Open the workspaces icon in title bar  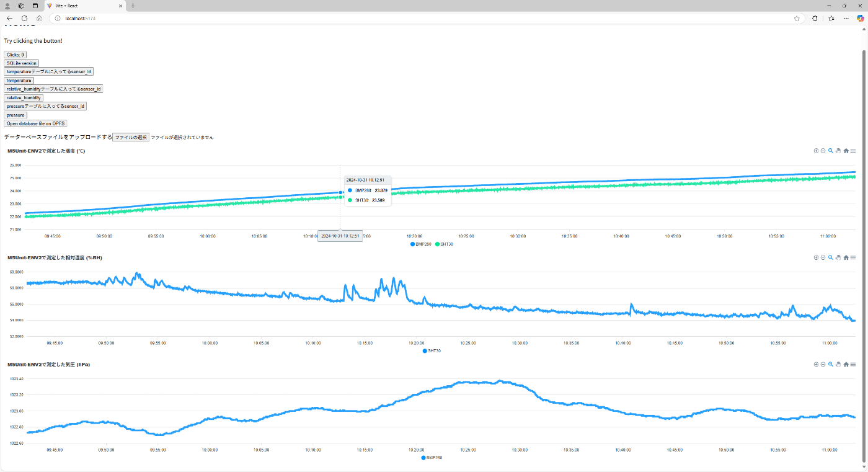point(21,6)
